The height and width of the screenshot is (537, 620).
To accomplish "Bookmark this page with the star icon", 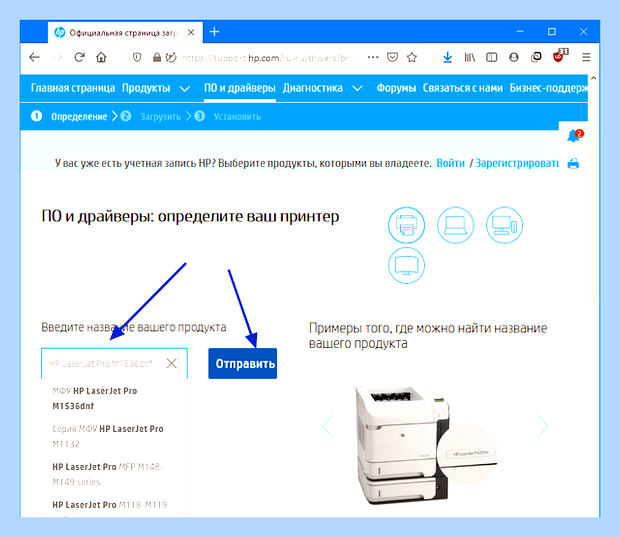I will pyautogui.click(x=412, y=58).
